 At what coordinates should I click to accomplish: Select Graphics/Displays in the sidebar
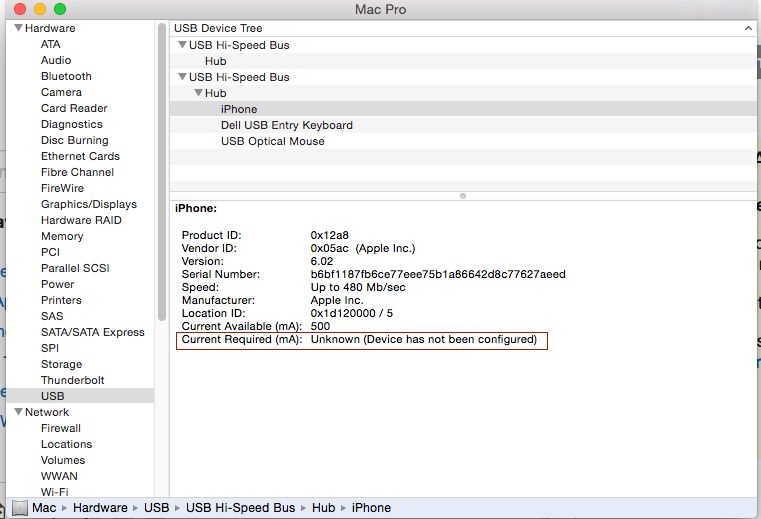[x=89, y=204]
